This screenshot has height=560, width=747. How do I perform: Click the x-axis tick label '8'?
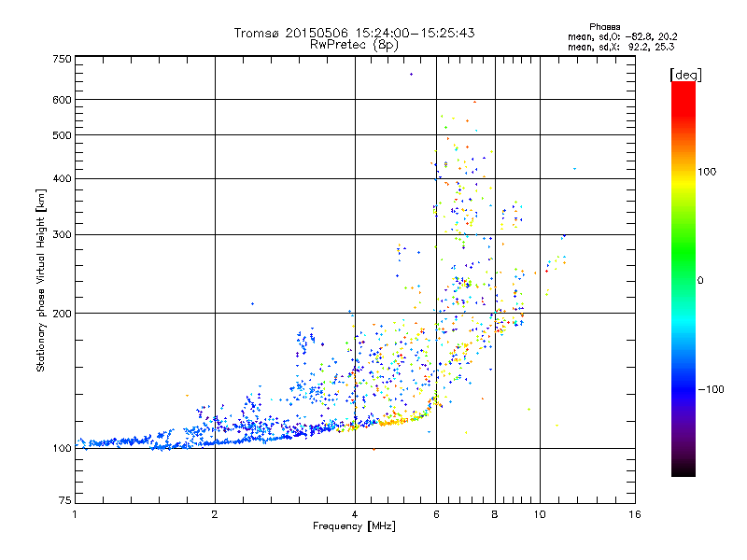coord(495,514)
